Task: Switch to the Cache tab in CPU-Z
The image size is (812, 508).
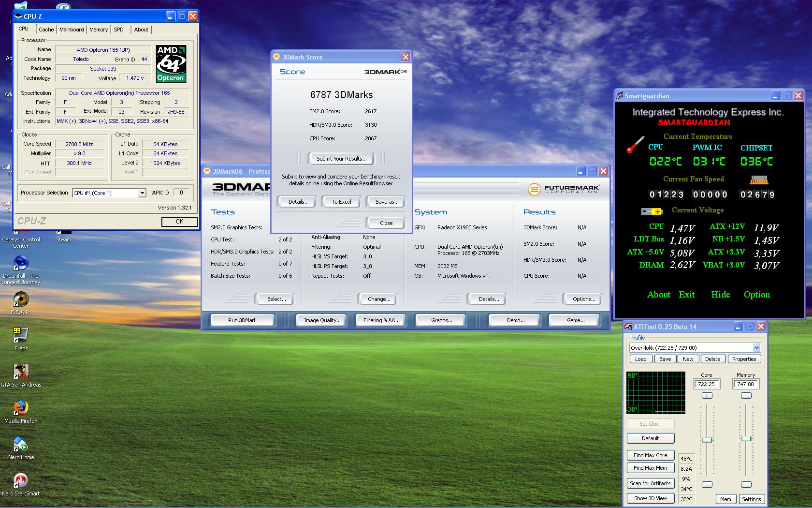Action: [46, 30]
